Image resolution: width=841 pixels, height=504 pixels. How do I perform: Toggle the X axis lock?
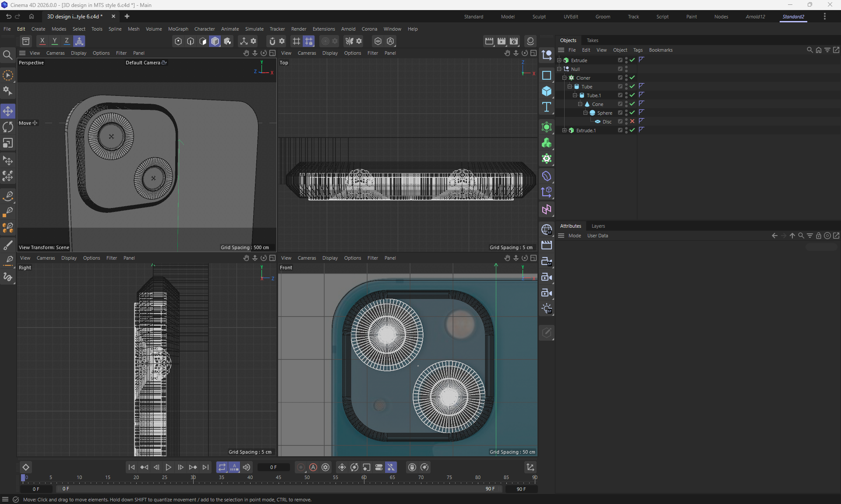coord(42,41)
